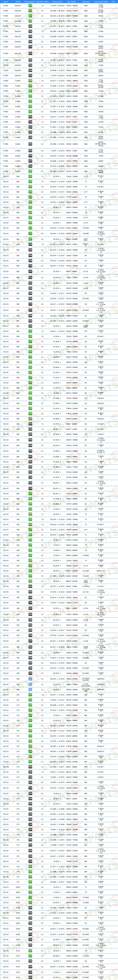Click the ON icon in S-MAX AZWA row
118x980 pixels.
30,132
